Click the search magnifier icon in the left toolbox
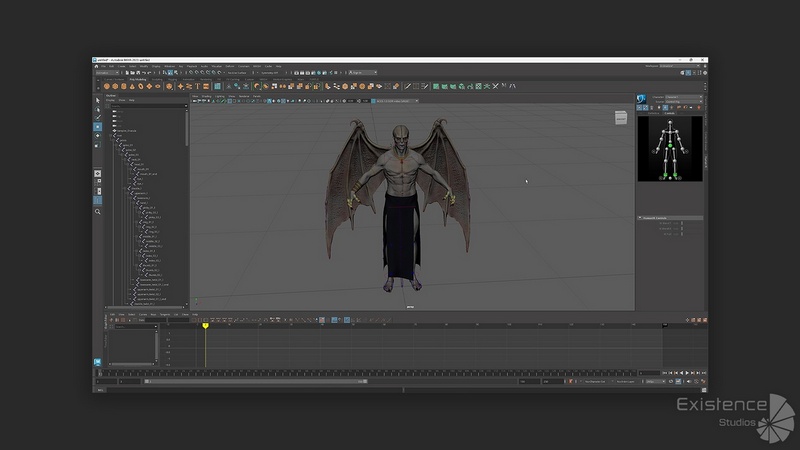Image resolution: width=800 pixels, height=450 pixels. click(98, 211)
